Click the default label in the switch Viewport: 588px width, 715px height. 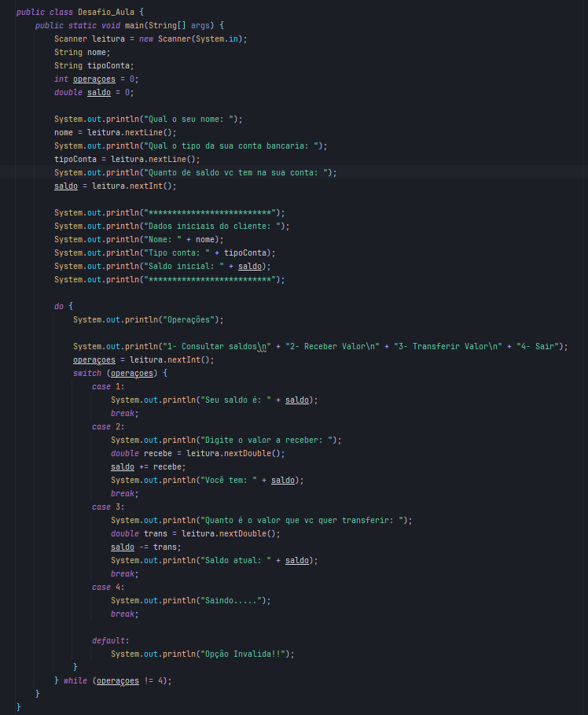point(108,640)
